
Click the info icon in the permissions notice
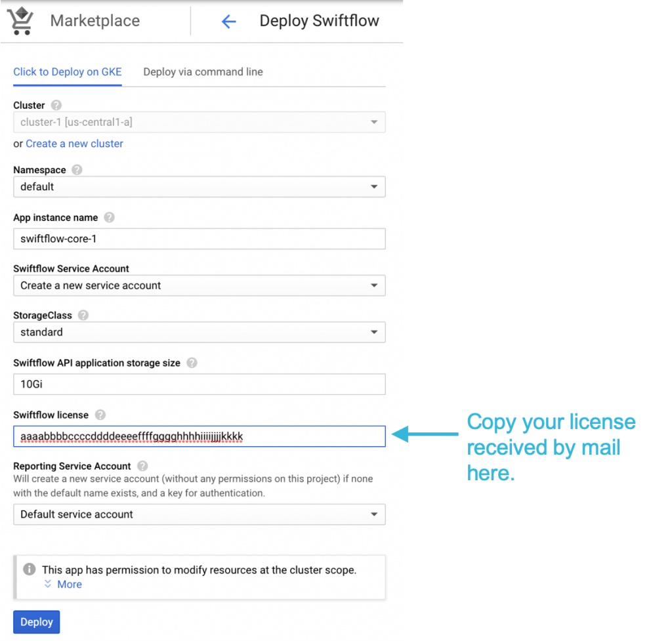pyautogui.click(x=29, y=569)
